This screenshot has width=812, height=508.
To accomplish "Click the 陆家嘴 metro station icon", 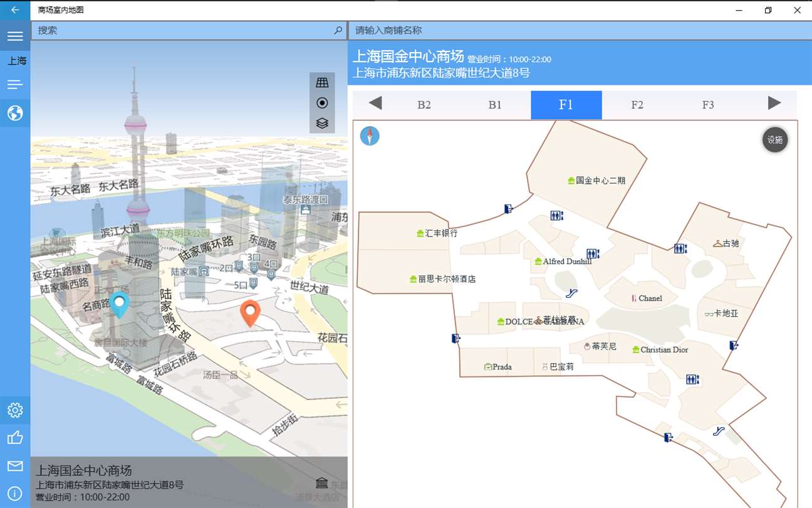I will 204,272.
